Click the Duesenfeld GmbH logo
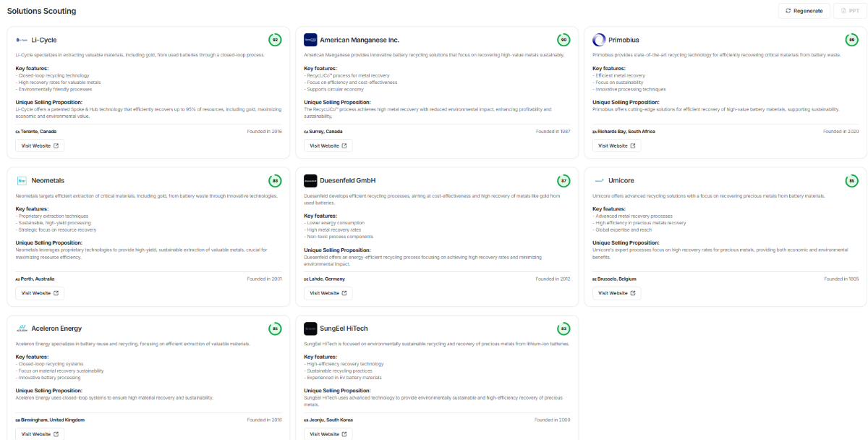The width and height of the screenshot is (868, 440). click(x=310, y=181)
